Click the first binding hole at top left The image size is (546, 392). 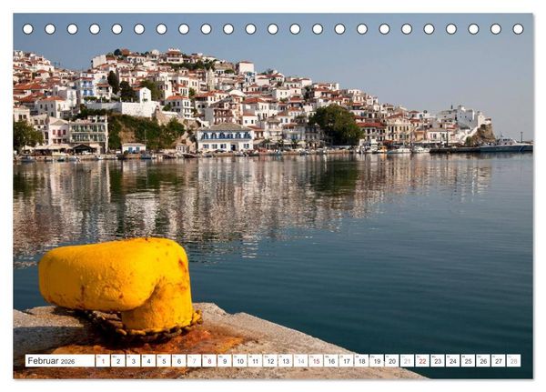click(28, 29)
